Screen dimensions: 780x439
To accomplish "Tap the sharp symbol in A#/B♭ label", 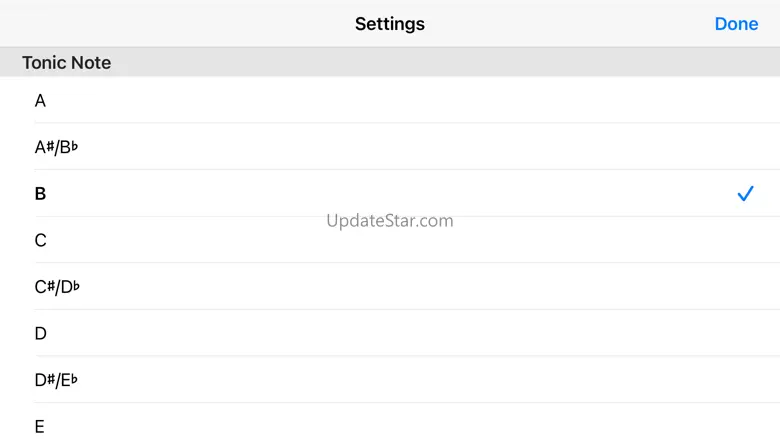I will (50, 146).
